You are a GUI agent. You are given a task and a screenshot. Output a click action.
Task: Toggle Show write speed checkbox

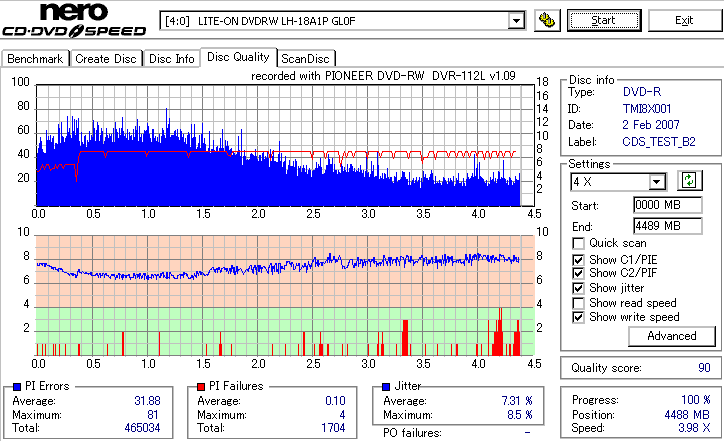point(578,317)
